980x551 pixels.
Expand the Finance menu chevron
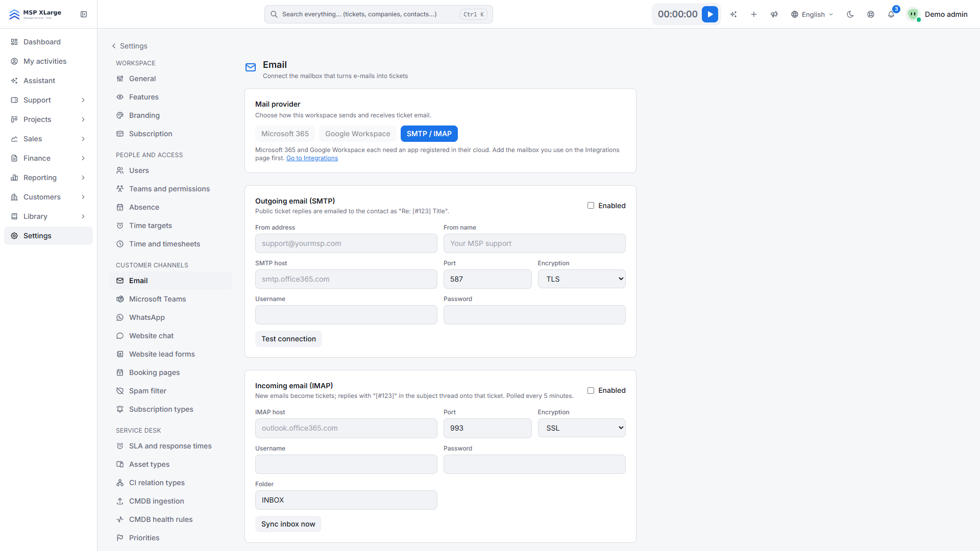pos(83,158)
